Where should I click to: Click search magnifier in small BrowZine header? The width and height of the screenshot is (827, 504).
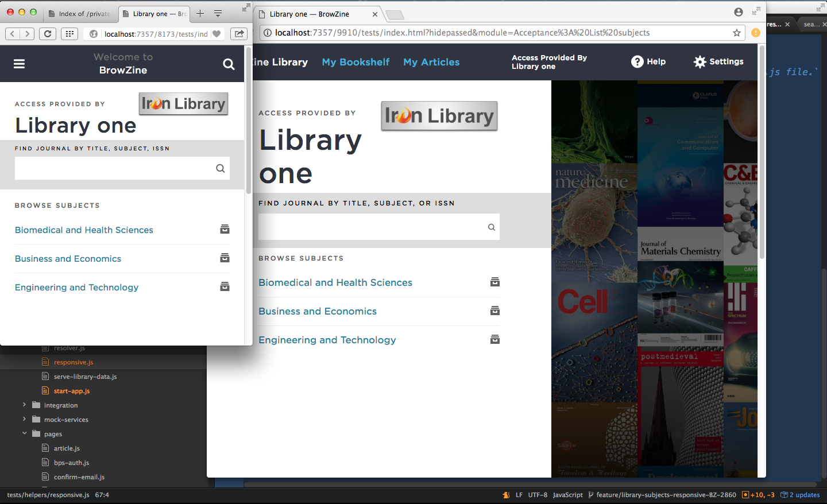229,64
